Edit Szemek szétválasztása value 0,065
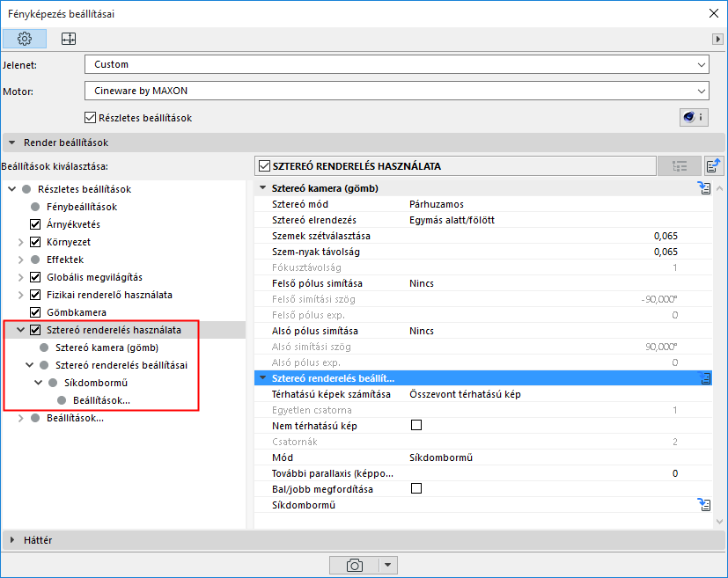 pos(665,236)
